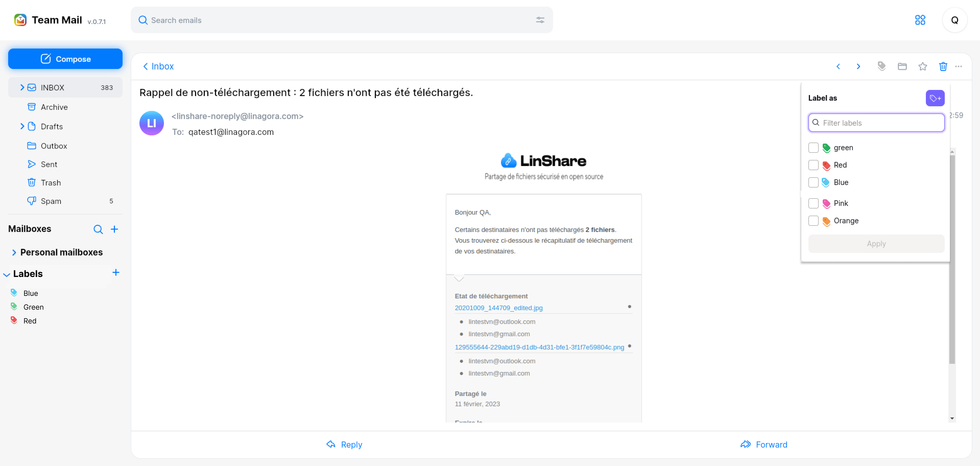
Task: Click the Search emails field
Action: coord(342,20)
